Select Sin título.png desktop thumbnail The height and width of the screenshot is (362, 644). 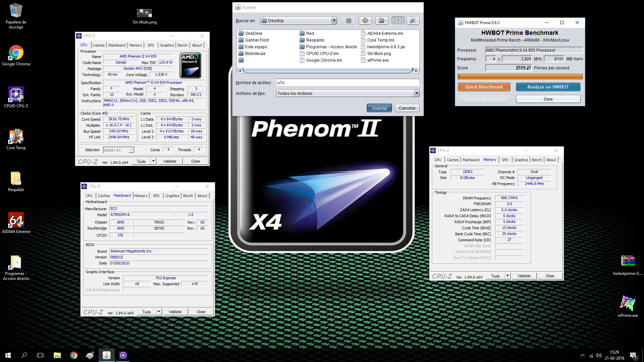(145, 16)
